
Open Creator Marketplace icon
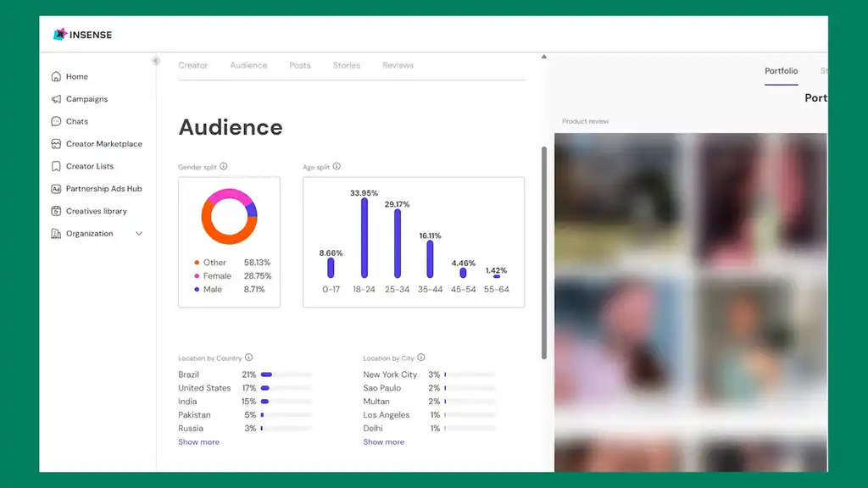[x=56, y=144]
